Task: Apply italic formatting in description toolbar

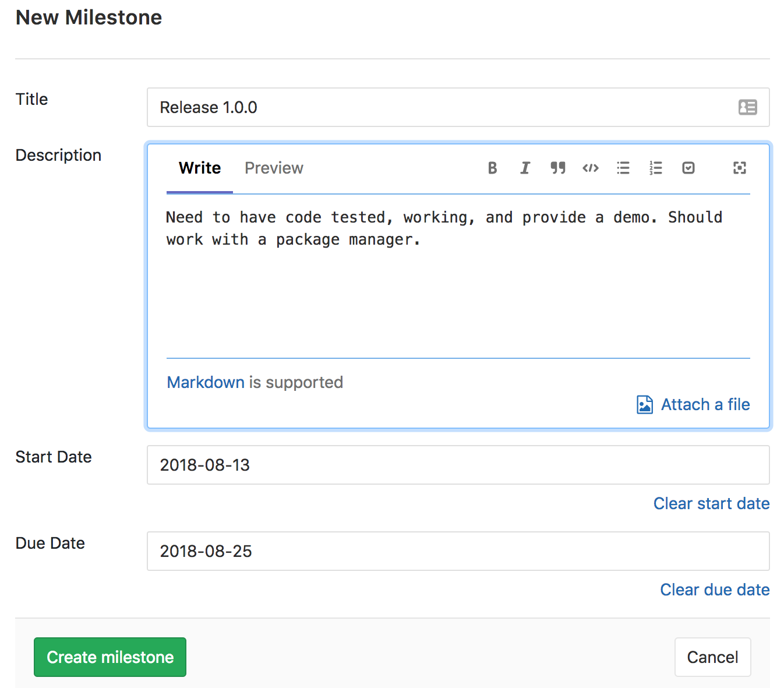Action: 525,168
